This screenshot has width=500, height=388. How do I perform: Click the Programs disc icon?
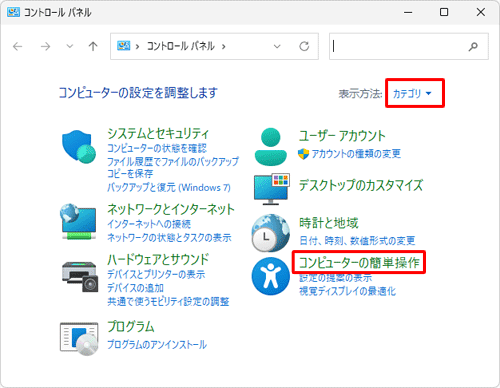[x=79, y=339]
